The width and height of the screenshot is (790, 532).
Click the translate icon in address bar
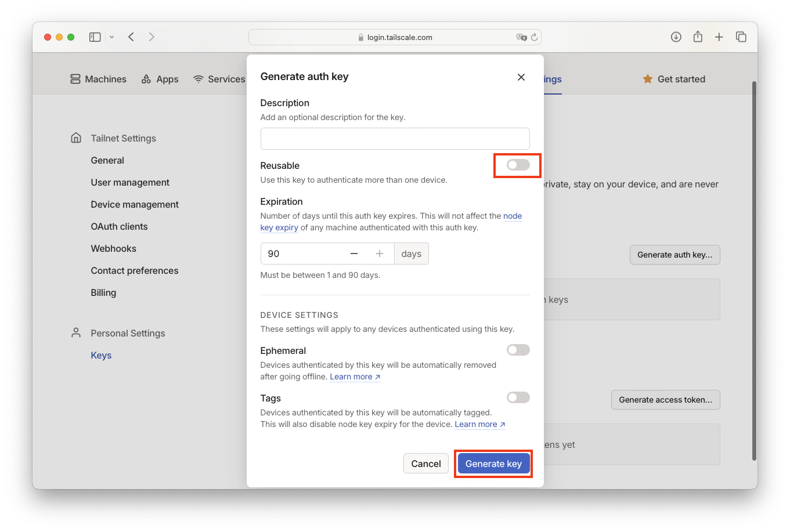521,37
